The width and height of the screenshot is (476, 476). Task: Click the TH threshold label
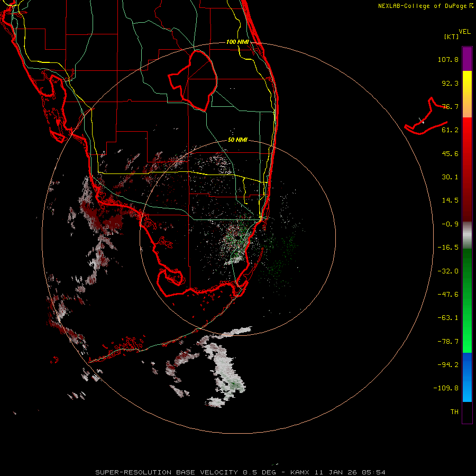(x=454, y=411)
